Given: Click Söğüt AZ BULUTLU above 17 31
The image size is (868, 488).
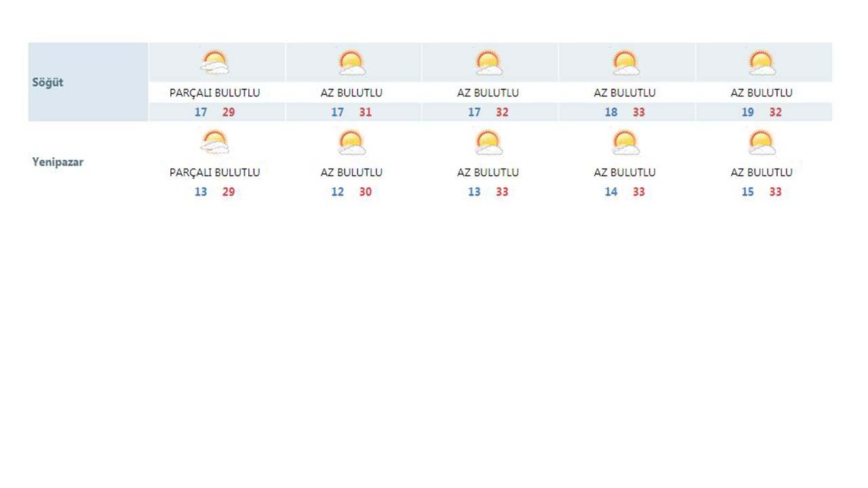Looking at the screenshot, I should pyautogui.click(x=351, y=93).
